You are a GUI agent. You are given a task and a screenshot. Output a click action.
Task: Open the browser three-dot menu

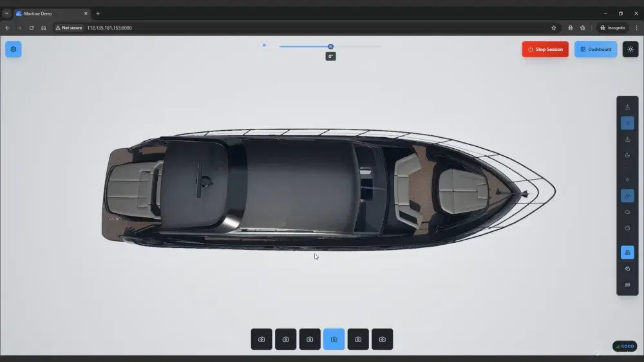click(x=637, y=28)
